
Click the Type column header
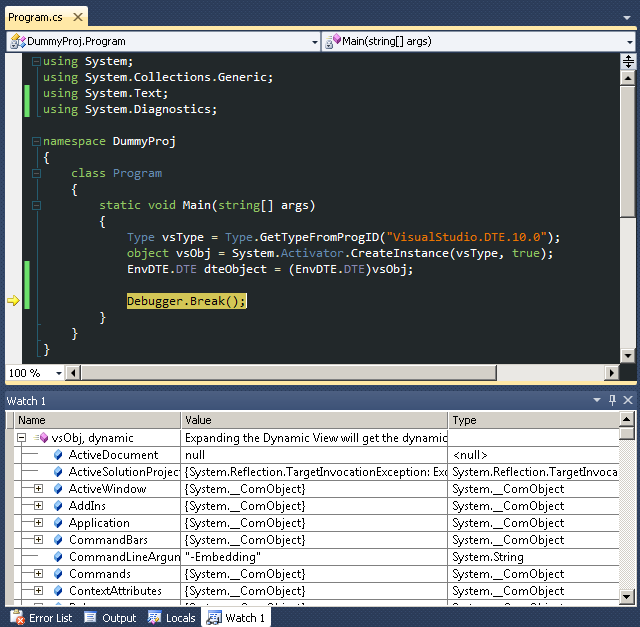(x=533, y=420)
